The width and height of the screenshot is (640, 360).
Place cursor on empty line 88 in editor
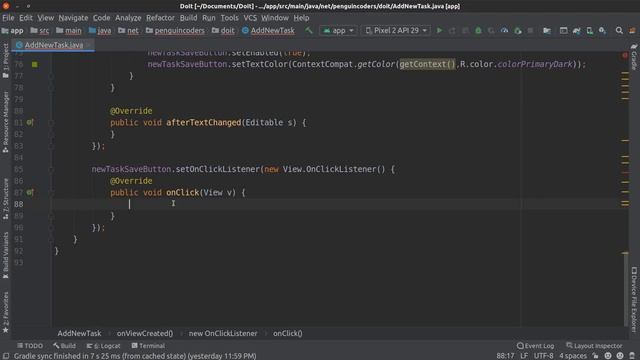pyautogui.click(x=335, y=204)
